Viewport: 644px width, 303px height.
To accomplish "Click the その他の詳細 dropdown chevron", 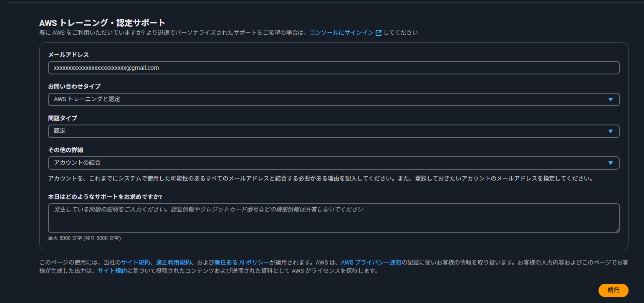I will pos(611,163).
